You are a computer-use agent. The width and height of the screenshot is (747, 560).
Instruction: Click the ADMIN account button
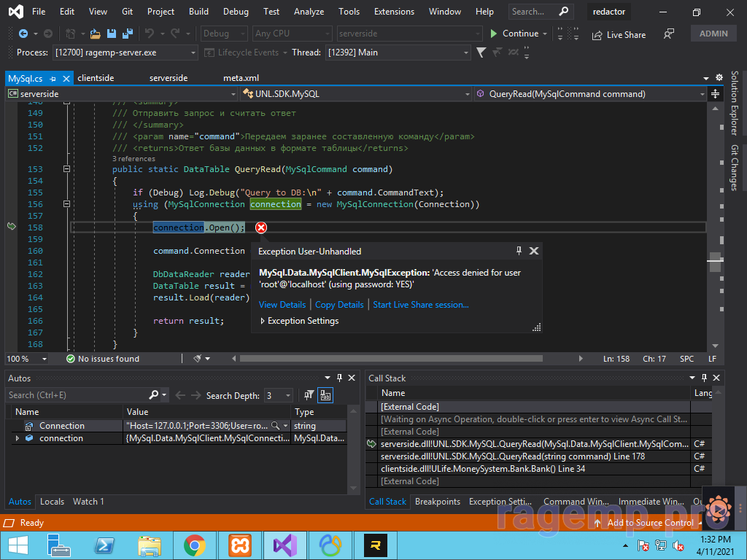tap(713, 34)
